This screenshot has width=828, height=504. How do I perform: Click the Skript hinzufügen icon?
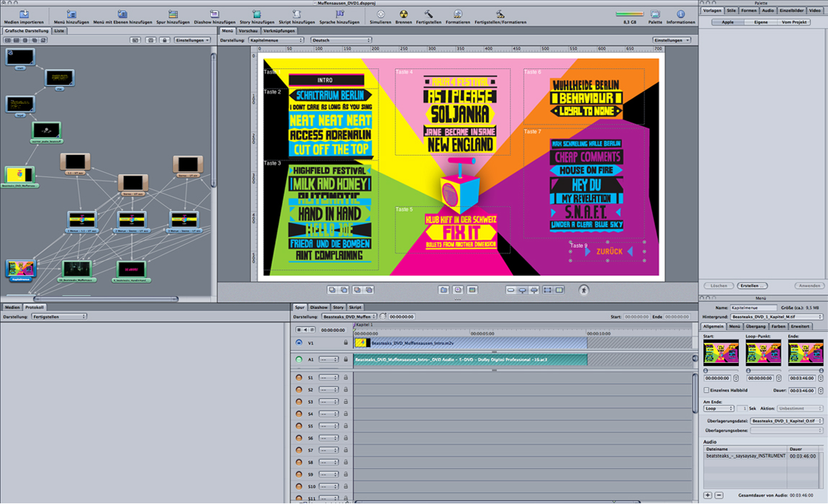pyautogui.click(x=296, y=14)
